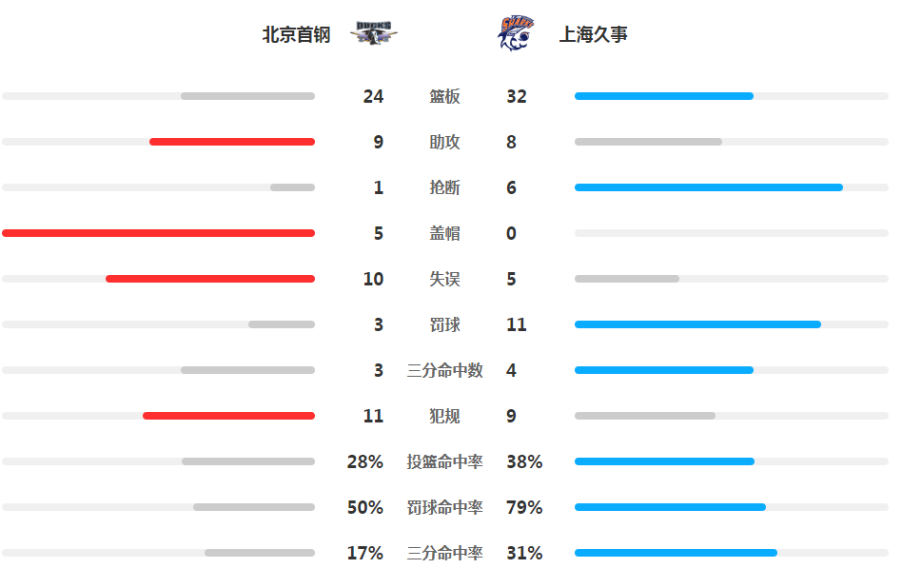922x588 pixels.
Task: Select the 助攻 stat label
Action: tap(444, 142)
